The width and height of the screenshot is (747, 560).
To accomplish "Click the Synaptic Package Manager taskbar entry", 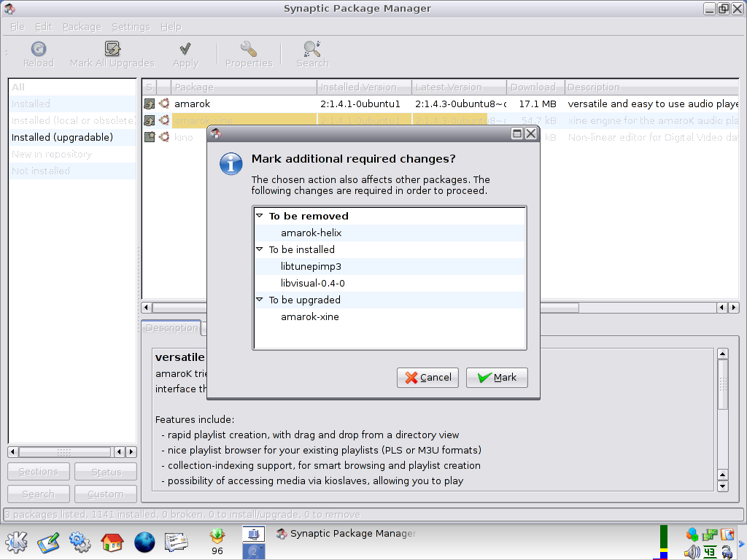I will click(x=347, y=534).
